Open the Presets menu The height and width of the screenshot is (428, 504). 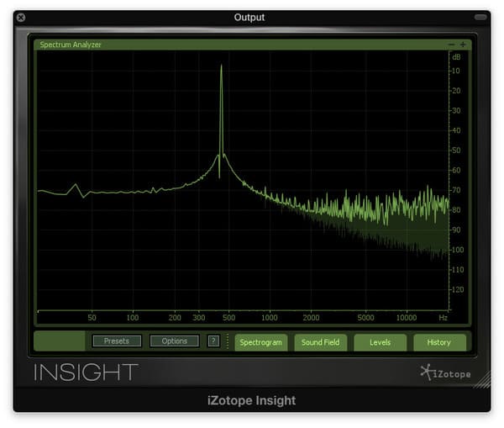coord(117,341)
